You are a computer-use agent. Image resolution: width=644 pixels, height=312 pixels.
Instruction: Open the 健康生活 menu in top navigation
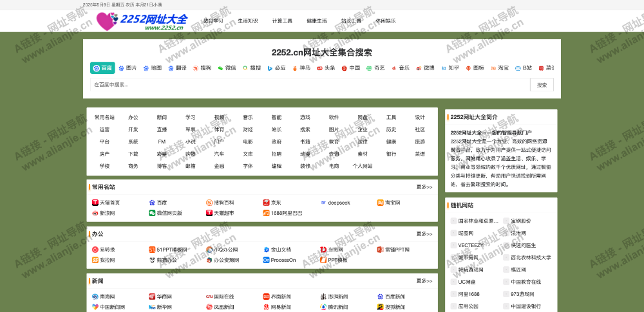[x=317, y=21]
